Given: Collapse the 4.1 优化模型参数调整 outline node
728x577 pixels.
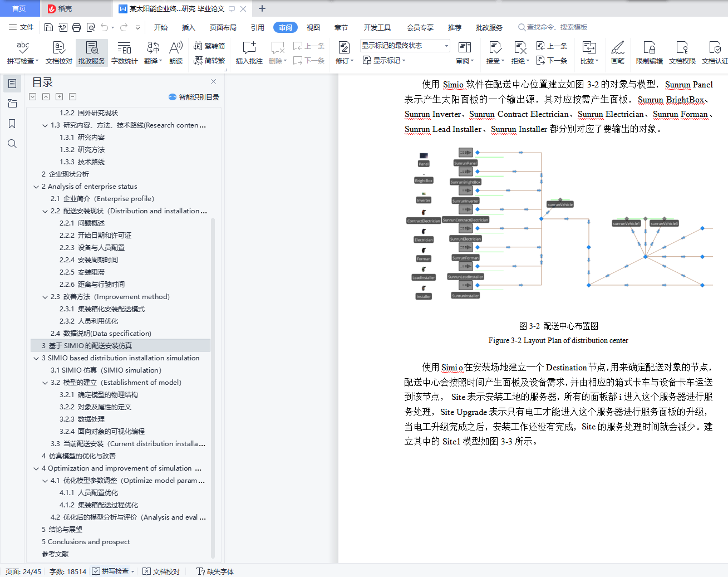Looking at the screenshot, I should coord(45,481).
